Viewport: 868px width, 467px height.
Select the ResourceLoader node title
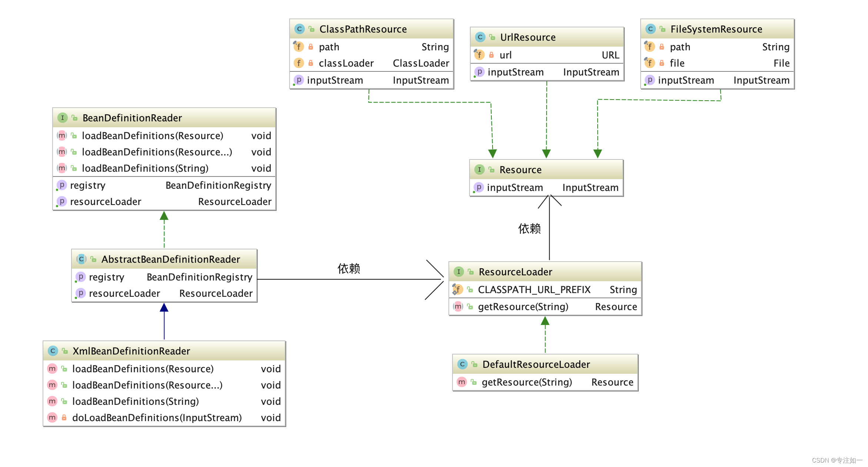[x=515, y=272]
